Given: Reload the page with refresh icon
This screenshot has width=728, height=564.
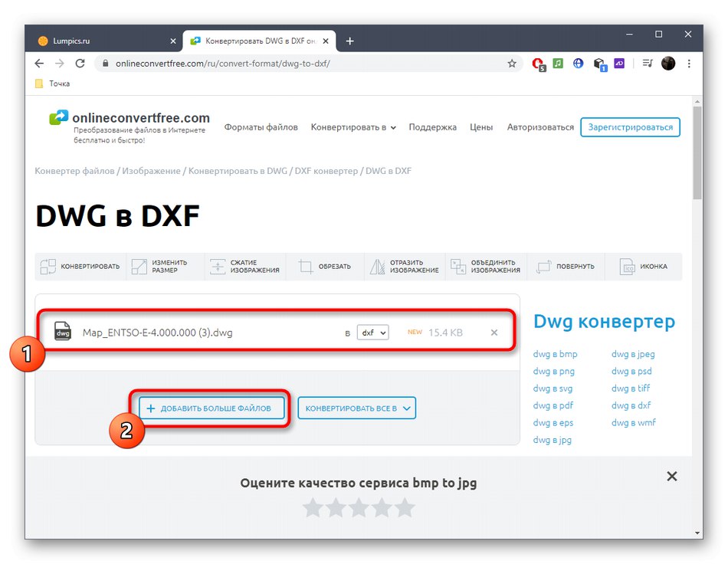Looking at the screenshot, I should (x=80, y=64).
